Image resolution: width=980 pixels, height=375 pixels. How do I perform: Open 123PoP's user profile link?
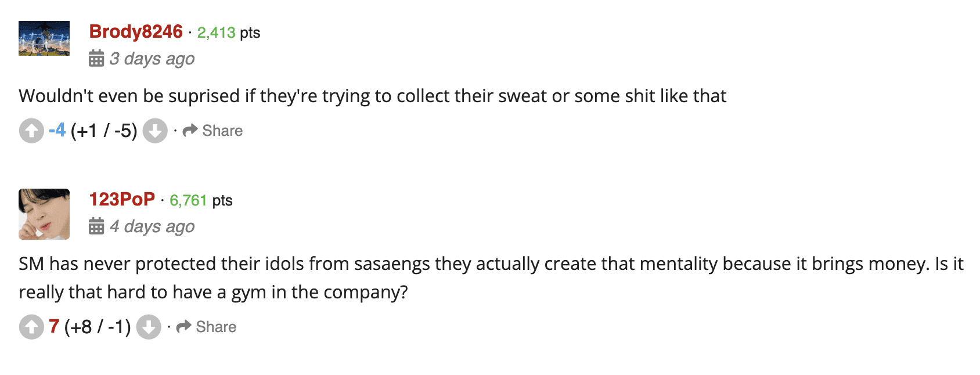122,200
